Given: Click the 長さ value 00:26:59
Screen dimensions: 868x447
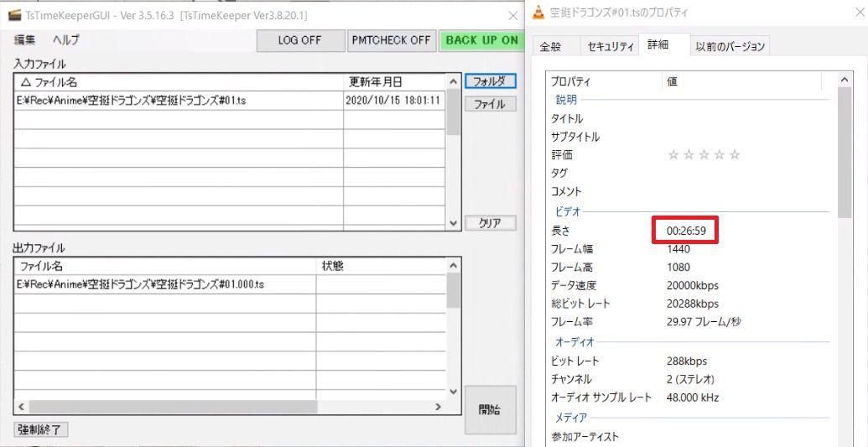Looking at the screenshot, I should tap(686, 231).
